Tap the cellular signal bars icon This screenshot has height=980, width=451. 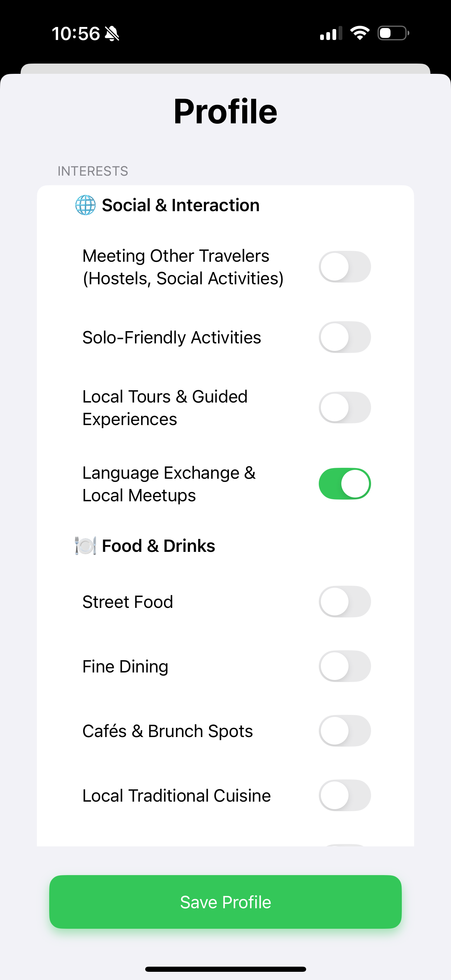(331, 33)
